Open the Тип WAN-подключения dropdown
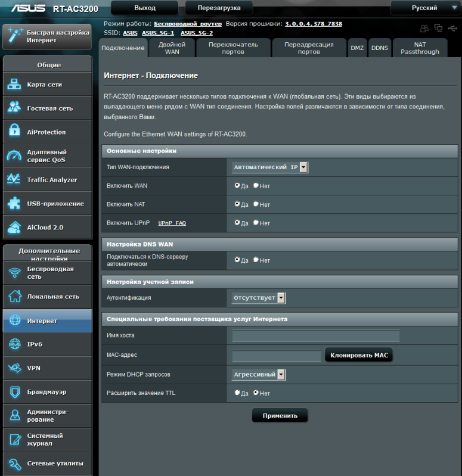Image resolution: width=462 pixels, height=476 pixels. [269, 167]
